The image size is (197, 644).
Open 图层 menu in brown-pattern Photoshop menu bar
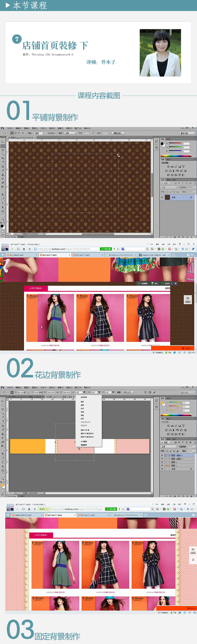tap(35, 128)
